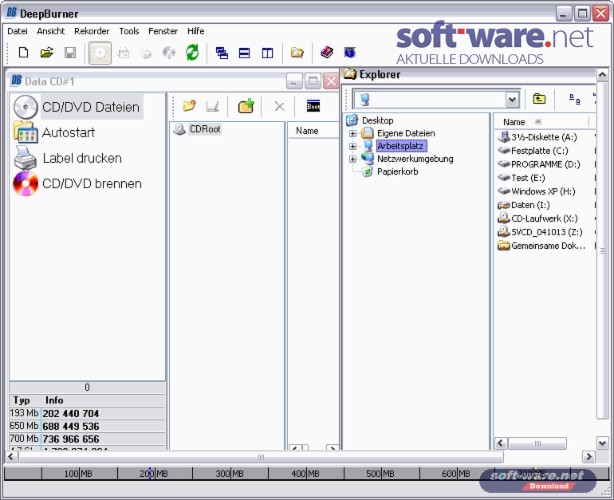The image size is (614, 500).
Task: Click the rename icon in Data CD toolbar
Action: click(212, 106)
